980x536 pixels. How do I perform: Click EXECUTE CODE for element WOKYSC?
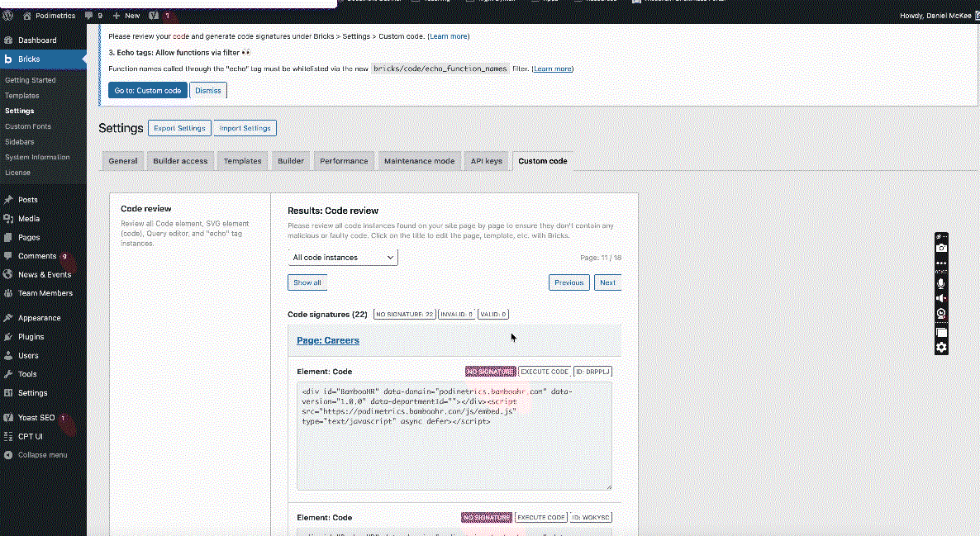click(540, 517)
